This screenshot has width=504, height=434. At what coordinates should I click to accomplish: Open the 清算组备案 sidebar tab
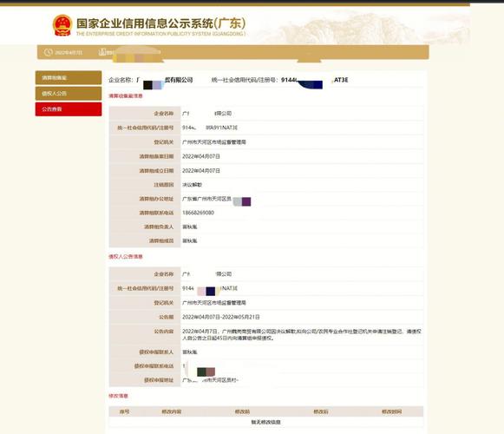[x=69, y=77]
